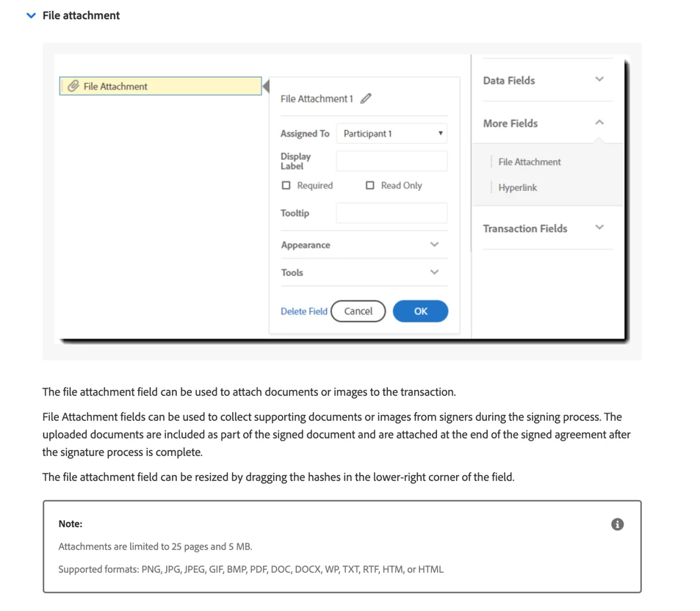700x611 pixels.
Task: Click the Cancel button
Action: [358, 311]
